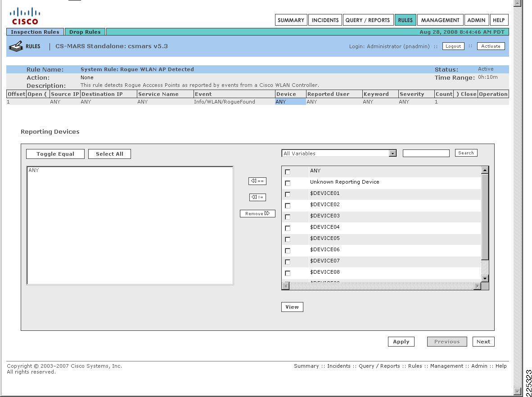
Task: Click the device list vertical scrollbar thumb
Action: tap(485, 217)
